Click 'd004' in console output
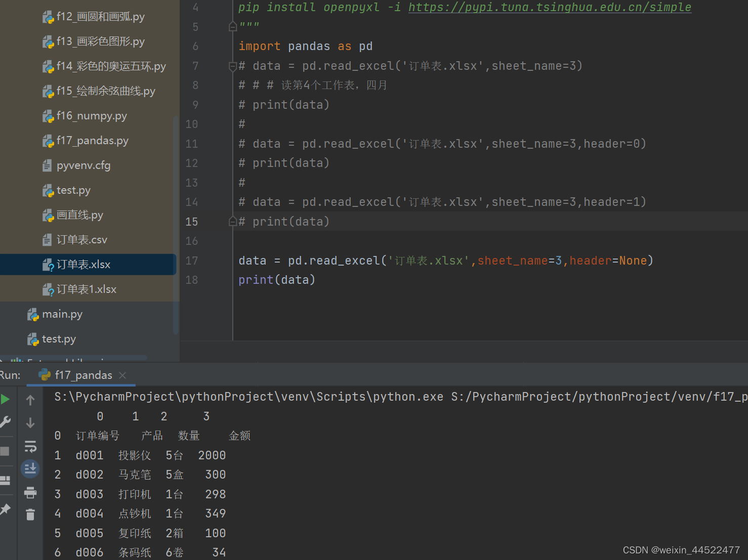 click(90, 513)
